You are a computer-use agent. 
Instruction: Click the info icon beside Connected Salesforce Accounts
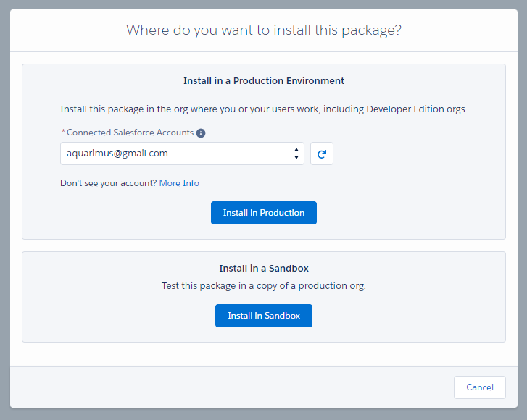click(201, 133)
